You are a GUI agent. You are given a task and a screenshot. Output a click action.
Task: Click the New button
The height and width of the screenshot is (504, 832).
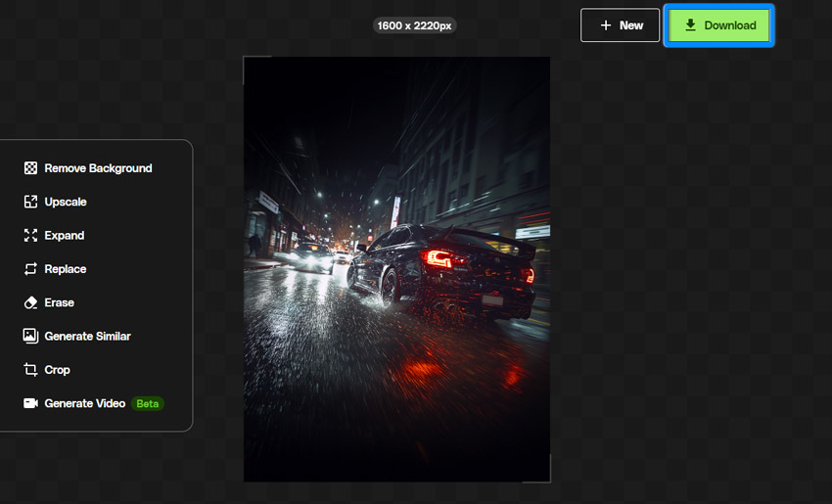tap(620, 24)
